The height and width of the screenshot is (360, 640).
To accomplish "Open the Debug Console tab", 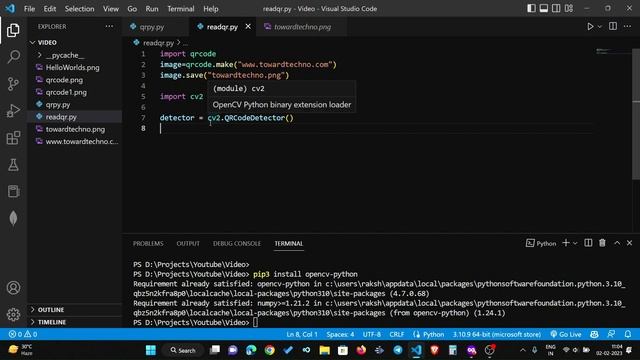I will (x=237, y=243).
